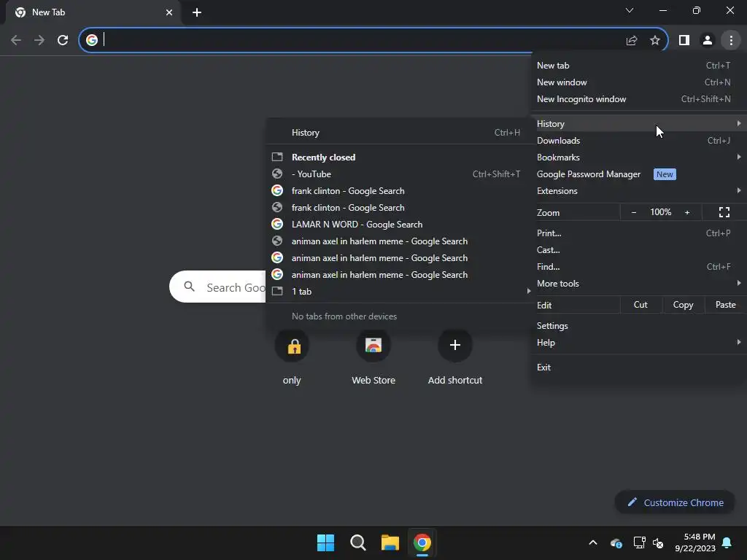The height and width of the screenshot is (560, 747).
Task: Click the forward navigation arrow
Action: (x=39, y=40)
